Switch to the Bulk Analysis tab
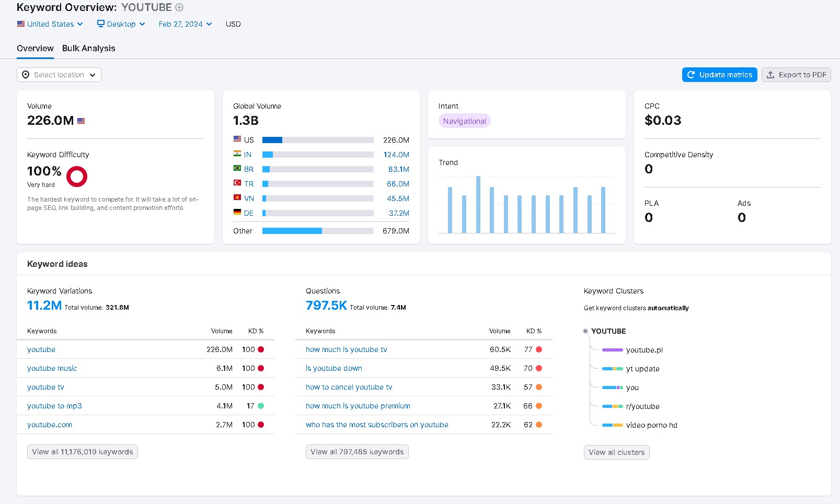Viewport: 840px width, 504px height. pos(88,48)
